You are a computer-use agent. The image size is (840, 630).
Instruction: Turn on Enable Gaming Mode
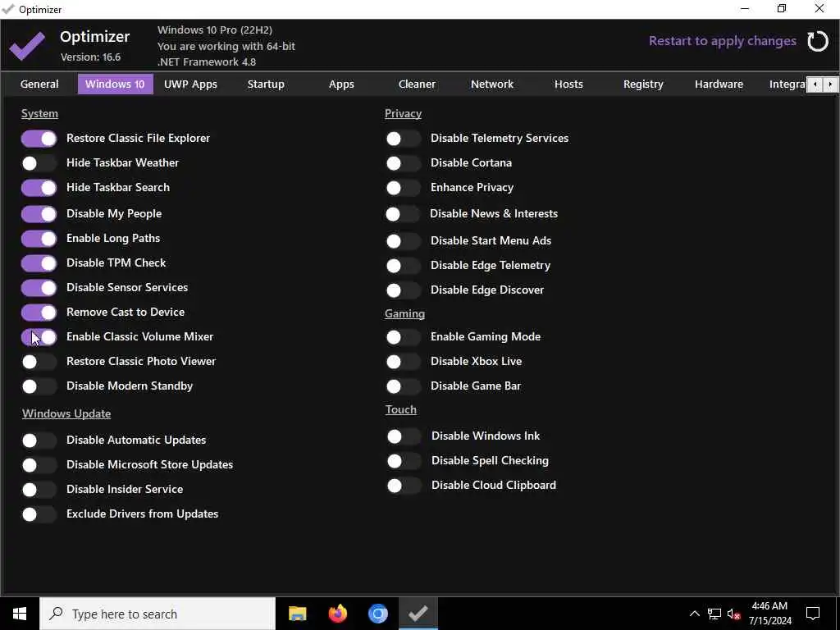404,337
